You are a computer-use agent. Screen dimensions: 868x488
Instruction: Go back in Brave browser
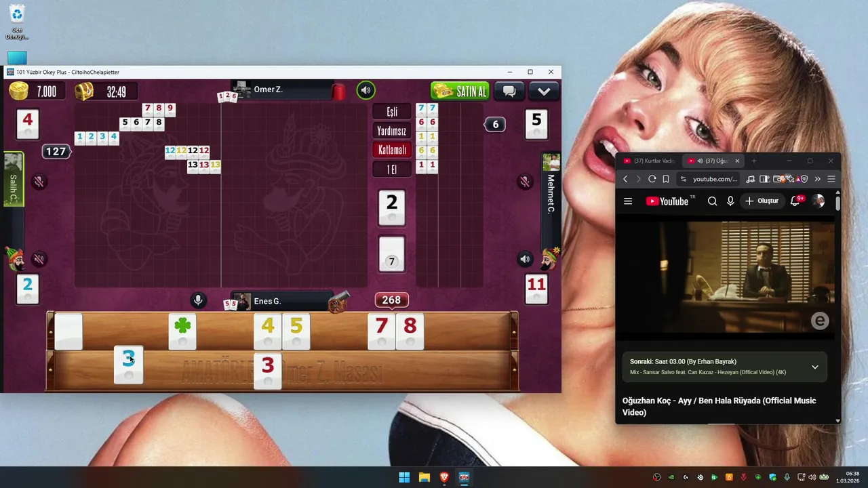click(625, 179)
